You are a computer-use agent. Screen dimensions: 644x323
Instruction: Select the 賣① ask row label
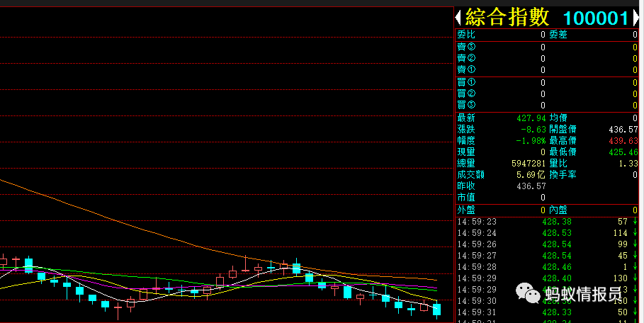pyautogui.click(x=466, y=70)
